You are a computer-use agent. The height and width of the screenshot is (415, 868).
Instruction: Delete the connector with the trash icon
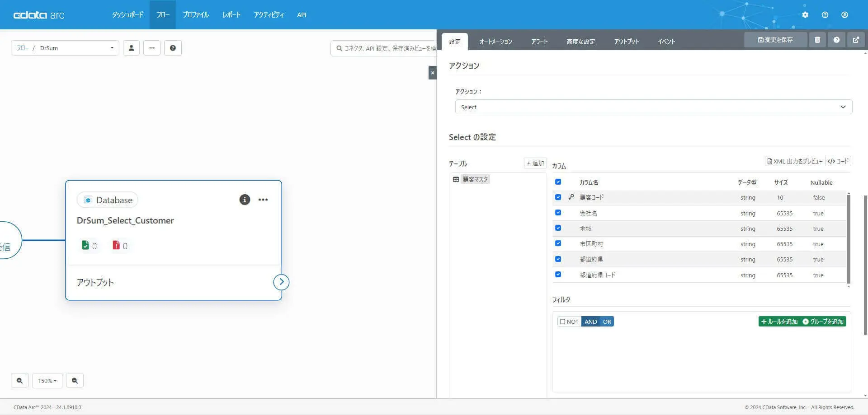click(817, 40)
